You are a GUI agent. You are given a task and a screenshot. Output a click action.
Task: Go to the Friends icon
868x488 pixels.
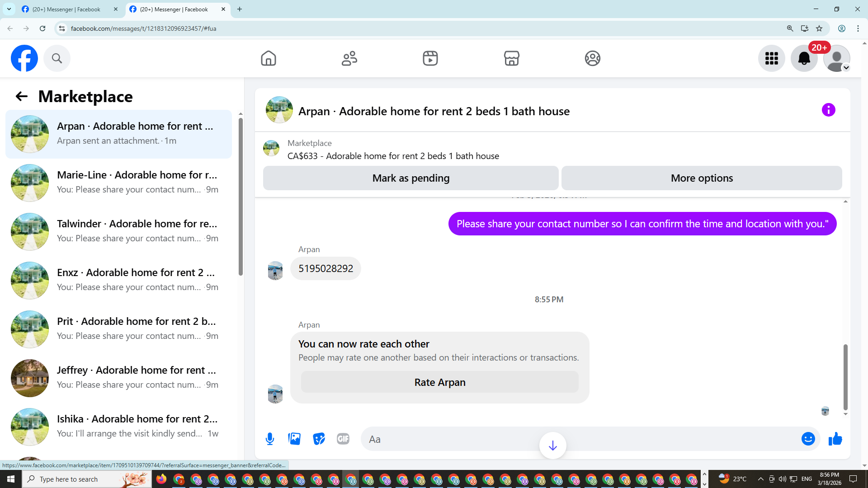coord(349,58)
